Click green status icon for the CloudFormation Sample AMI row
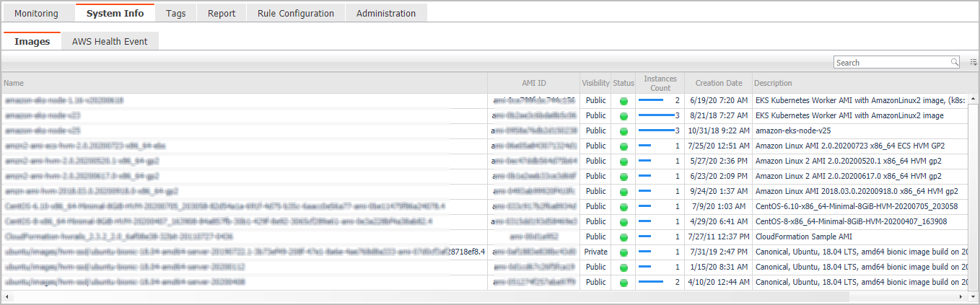Screen dimensions: 980x305 tap(624, 237)
